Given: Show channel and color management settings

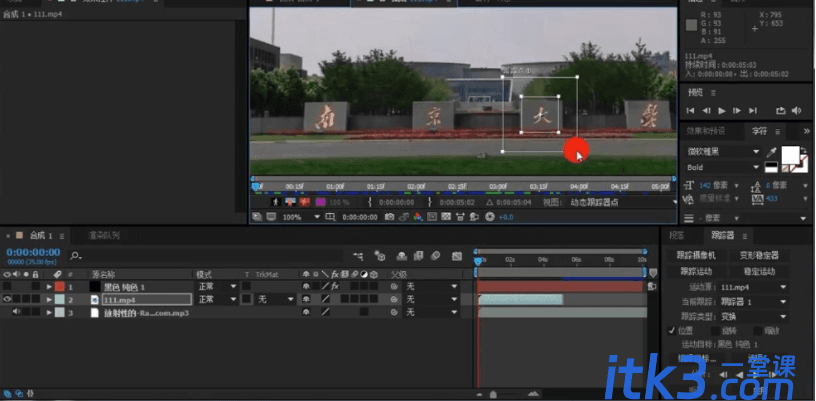Looking at the screenshot, I should (417, 217).
